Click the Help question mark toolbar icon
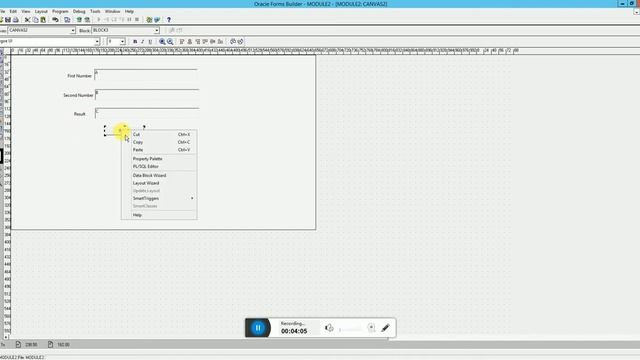The image size is (640, 360). coord(169,20)
